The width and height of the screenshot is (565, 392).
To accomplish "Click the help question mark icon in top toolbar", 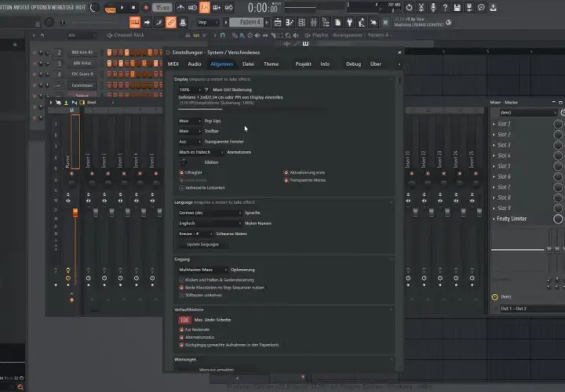I will (445, 7).
